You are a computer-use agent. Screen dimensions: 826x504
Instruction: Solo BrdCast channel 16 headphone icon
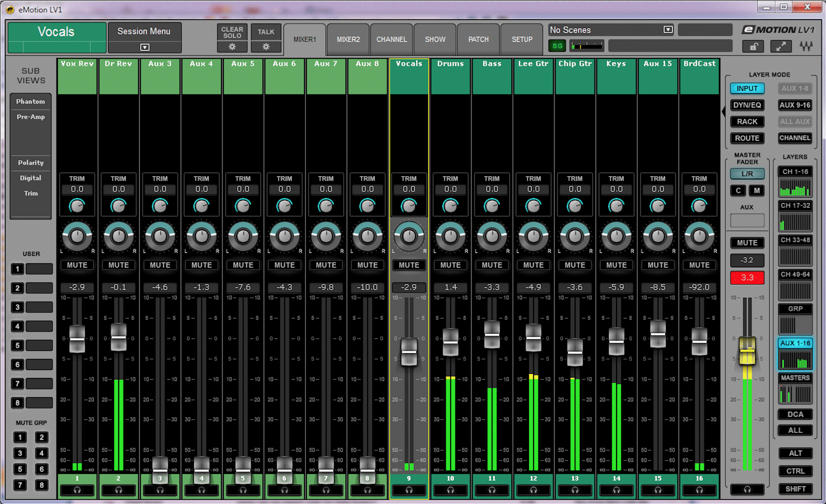click(x=699, y=490)
